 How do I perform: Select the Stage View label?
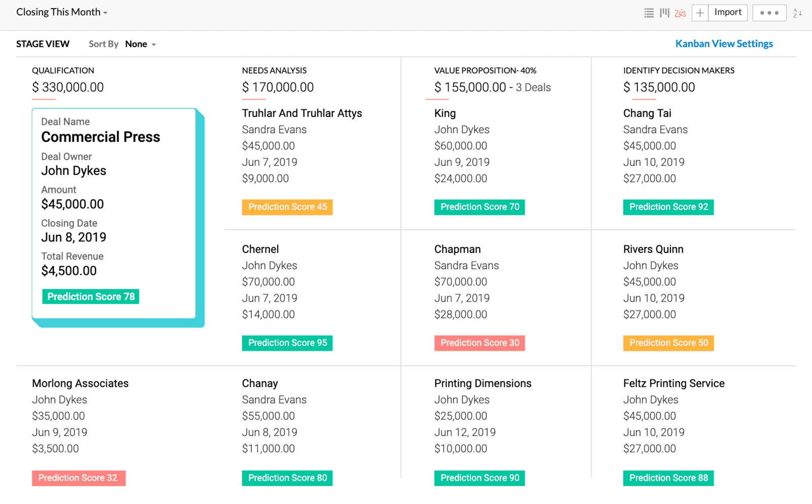[x=43, y=44]
